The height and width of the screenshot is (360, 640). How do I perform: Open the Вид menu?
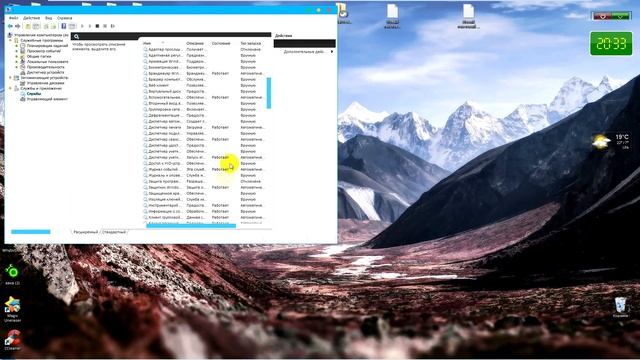(x=49, y=18)
